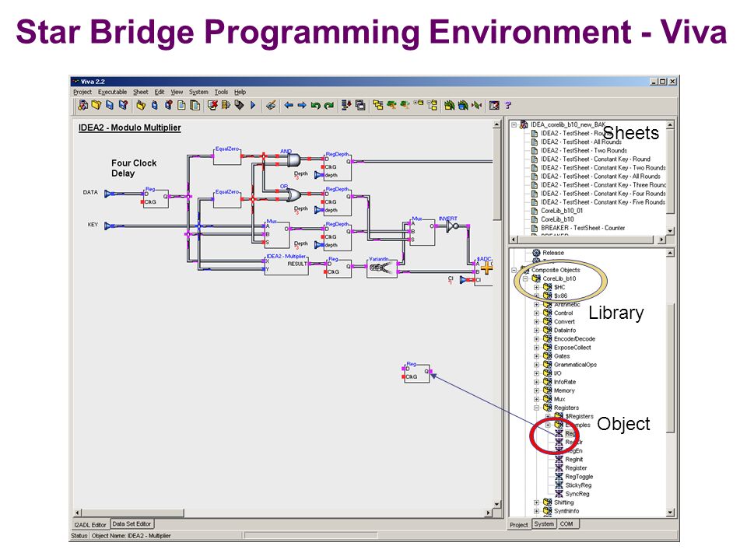747x560 pixels.
Task: Switch to the I2ADL Editor tab
Action: (x=90, y=524)
